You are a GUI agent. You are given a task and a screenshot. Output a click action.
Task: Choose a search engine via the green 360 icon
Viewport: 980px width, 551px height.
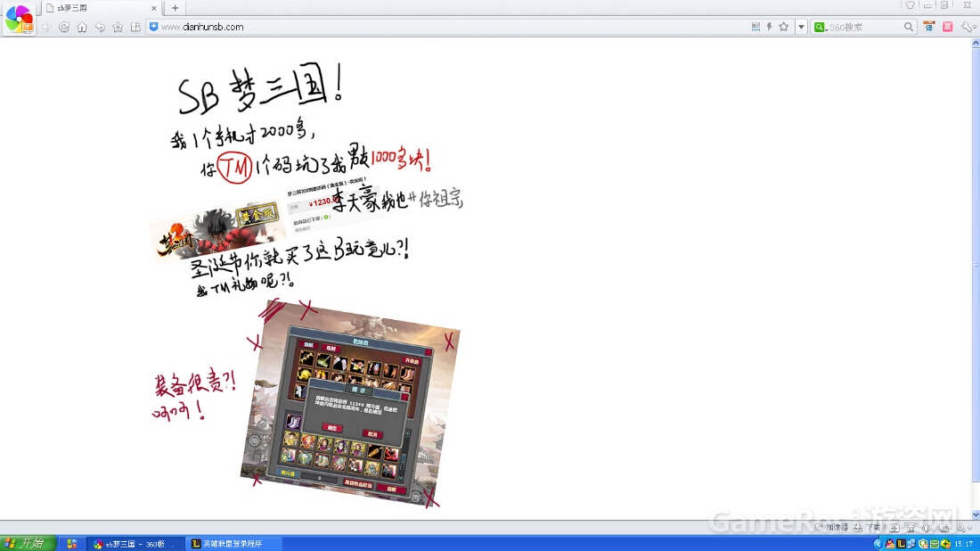click(820, 27)
